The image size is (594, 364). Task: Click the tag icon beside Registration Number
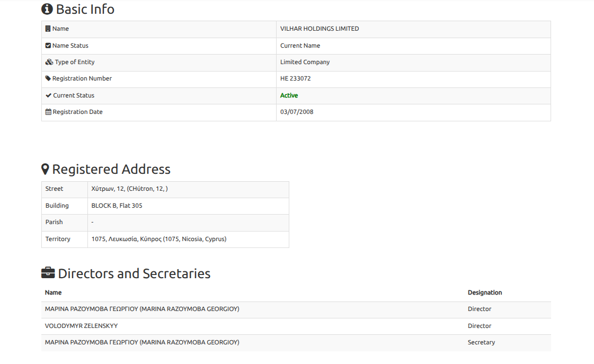pyautogui.click(x=48, y=78)
